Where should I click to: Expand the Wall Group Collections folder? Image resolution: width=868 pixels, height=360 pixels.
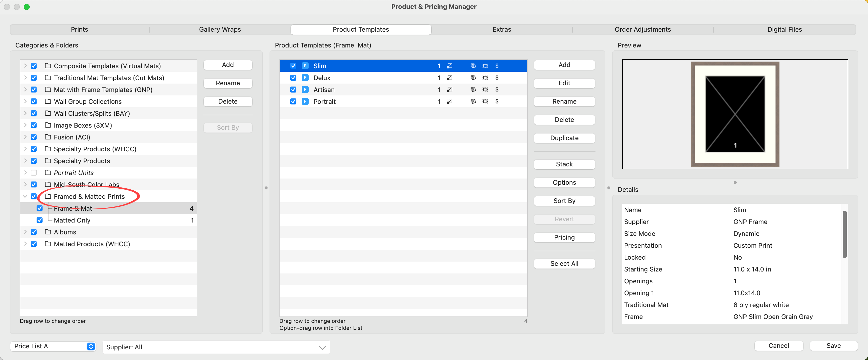click(x=25, y=101)
